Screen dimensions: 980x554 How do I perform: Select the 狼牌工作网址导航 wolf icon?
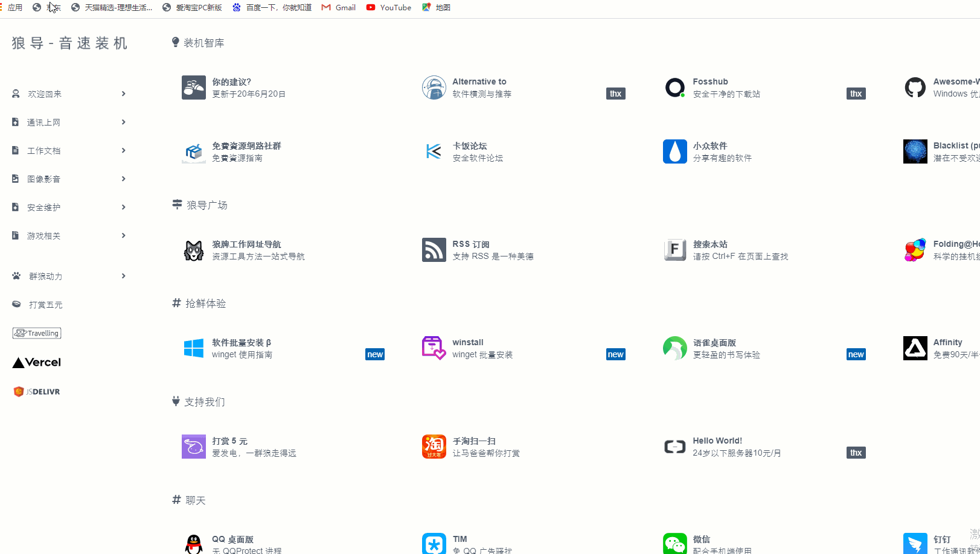coord(193,250)
